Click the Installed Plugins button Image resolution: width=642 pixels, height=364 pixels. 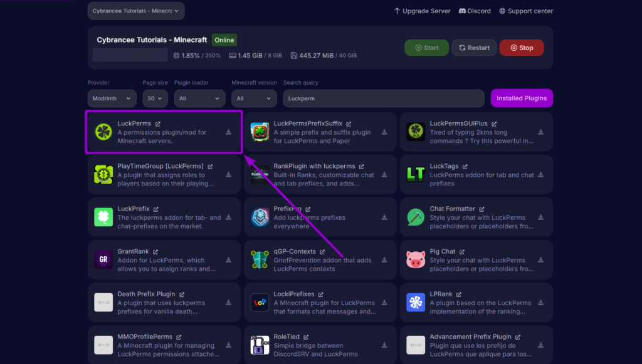tap(522, 98)
